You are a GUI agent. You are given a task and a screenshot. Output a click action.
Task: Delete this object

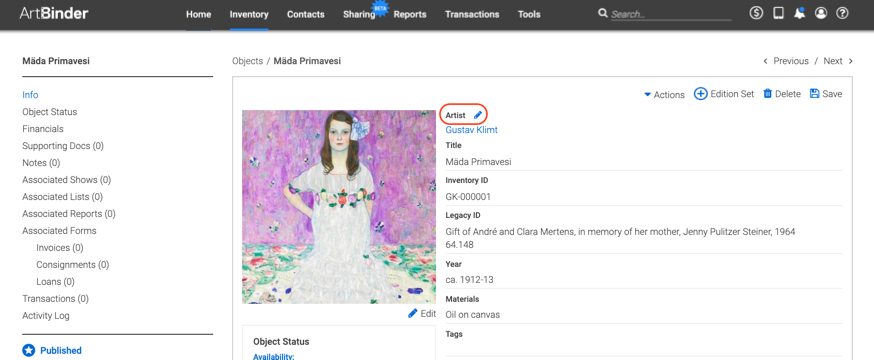tap(781, 94)
